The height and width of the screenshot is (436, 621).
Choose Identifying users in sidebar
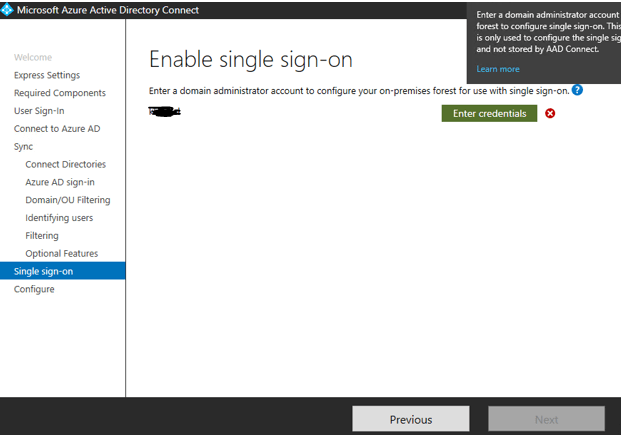[x=59, y=218]
